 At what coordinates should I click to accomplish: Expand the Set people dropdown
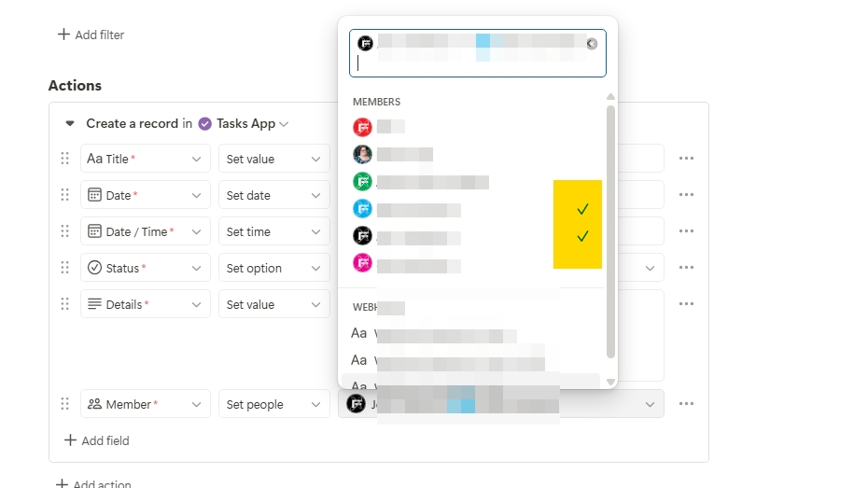pyautogui.click(x=273, y=404)
